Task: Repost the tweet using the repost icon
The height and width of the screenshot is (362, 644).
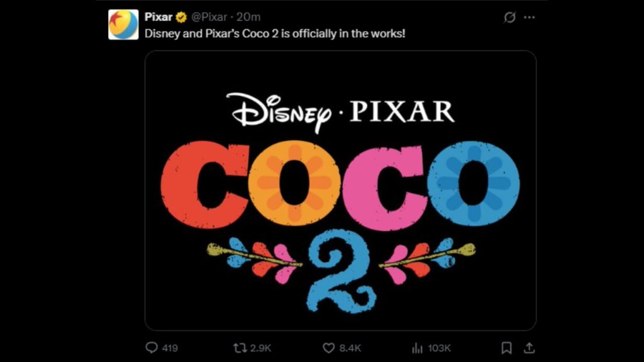Action: (x=239, y=348)
